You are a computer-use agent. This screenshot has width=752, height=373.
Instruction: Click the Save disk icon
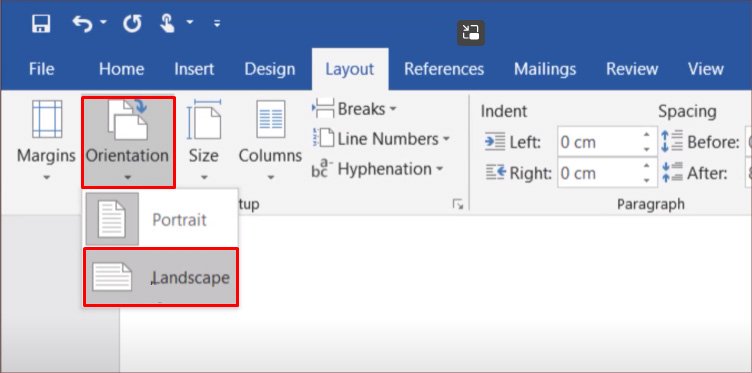41,23
